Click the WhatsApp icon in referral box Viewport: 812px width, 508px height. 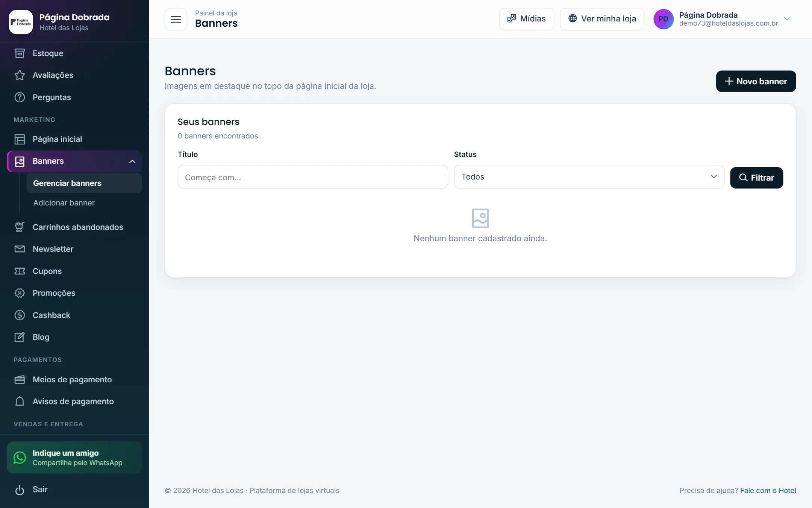[20, 458]
